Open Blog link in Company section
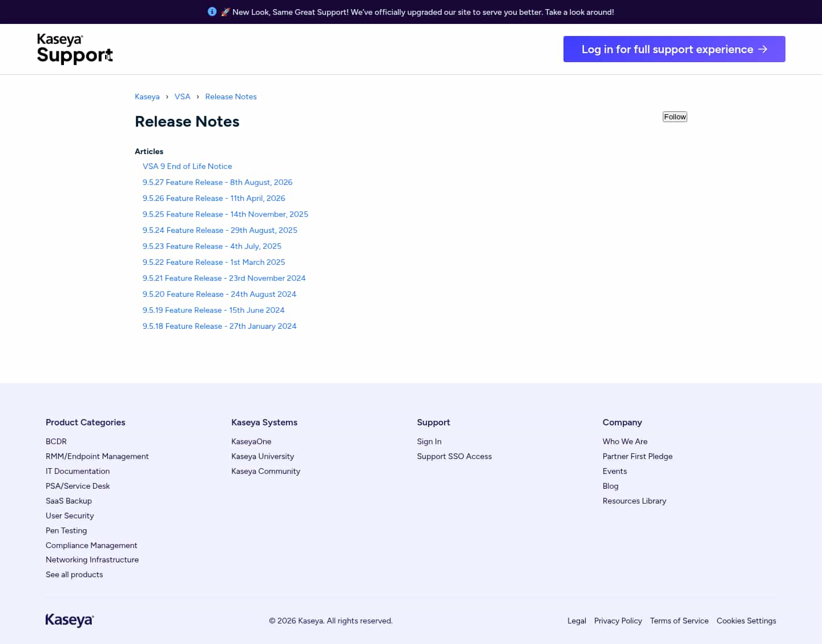822x644 pixels. coord(611,486)
